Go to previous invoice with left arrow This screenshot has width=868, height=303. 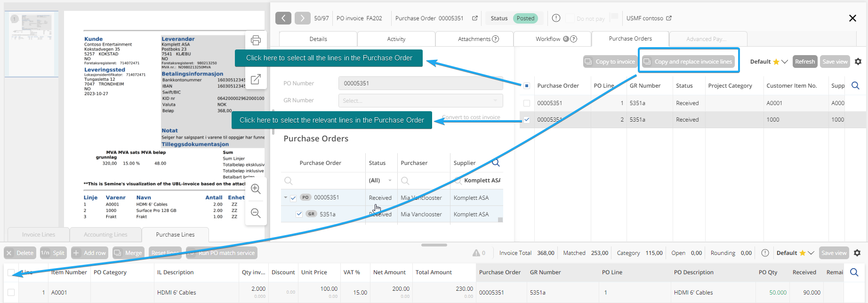(283, 18)
